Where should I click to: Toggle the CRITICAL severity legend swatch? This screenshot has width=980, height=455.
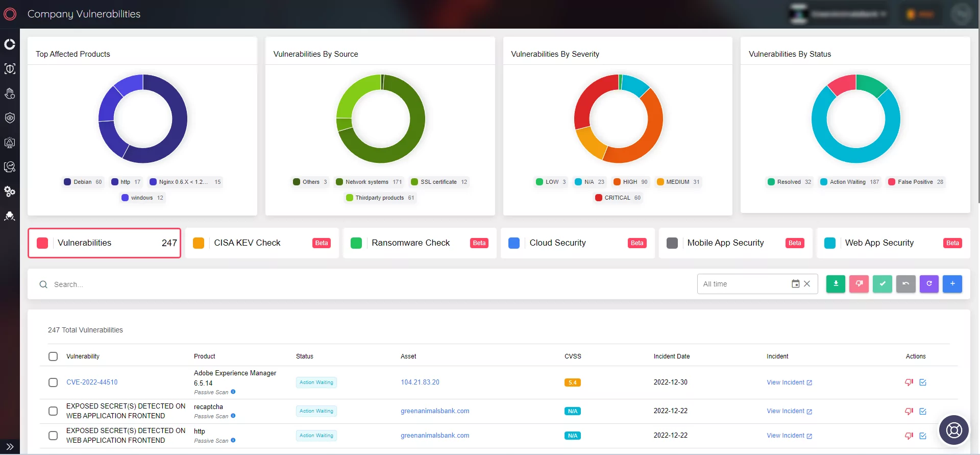[599, 198]
